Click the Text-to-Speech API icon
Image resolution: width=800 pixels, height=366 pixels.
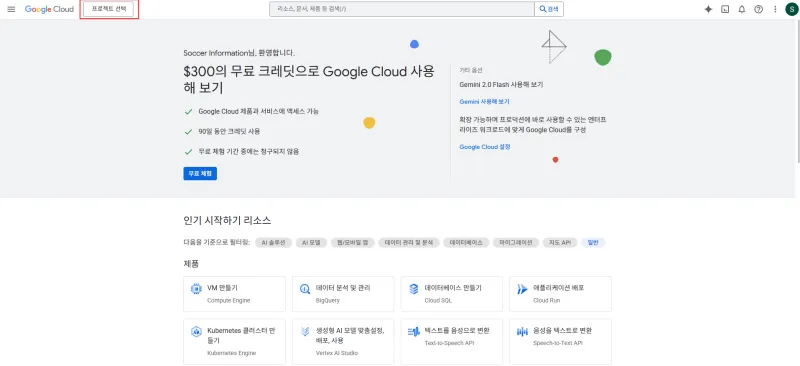point(414,332)
